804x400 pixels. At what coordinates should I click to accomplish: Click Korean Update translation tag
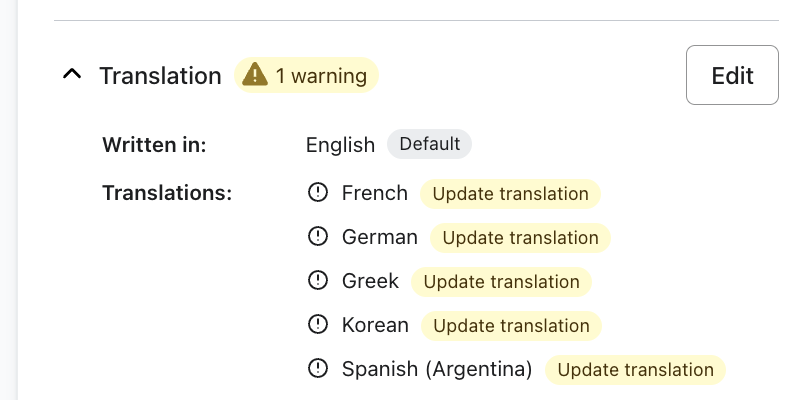[x=511, y=326]
